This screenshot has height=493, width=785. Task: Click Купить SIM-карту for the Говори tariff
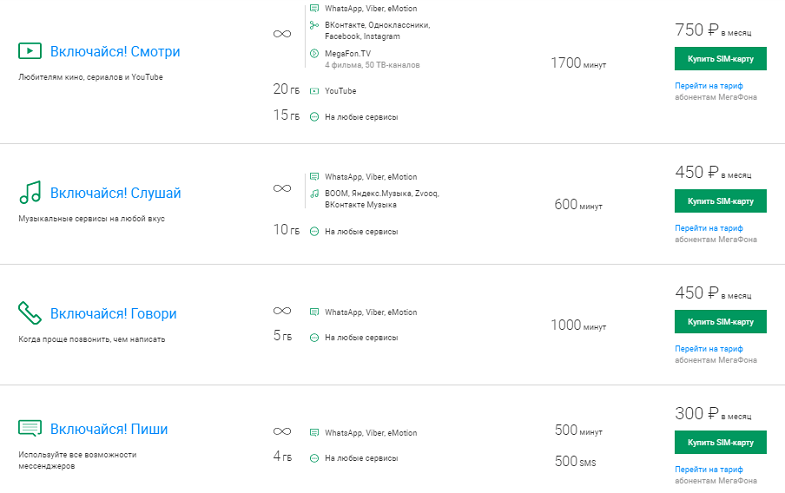(x=720, y=321)
